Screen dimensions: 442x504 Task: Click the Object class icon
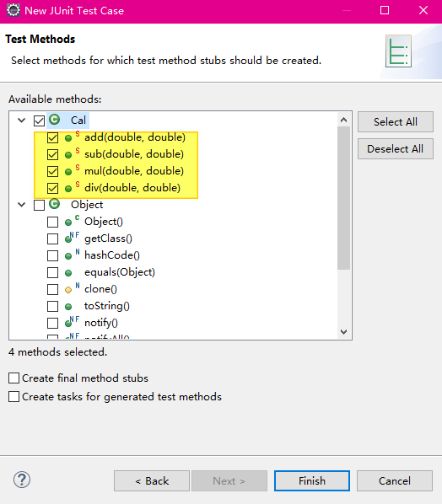pyautogui.click(x=54, y=204)
